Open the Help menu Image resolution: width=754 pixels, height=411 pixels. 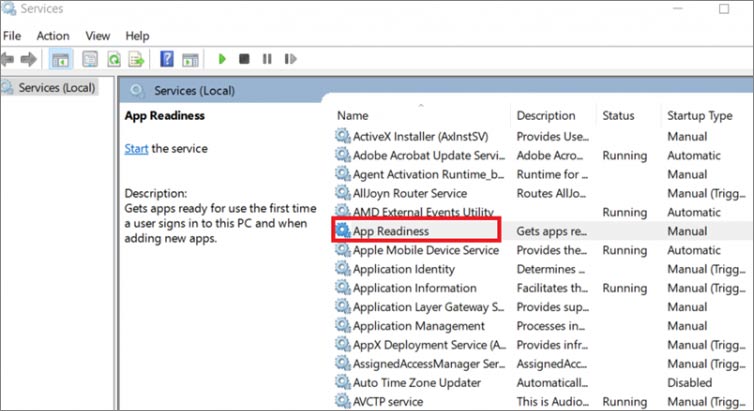coord(138,36)
